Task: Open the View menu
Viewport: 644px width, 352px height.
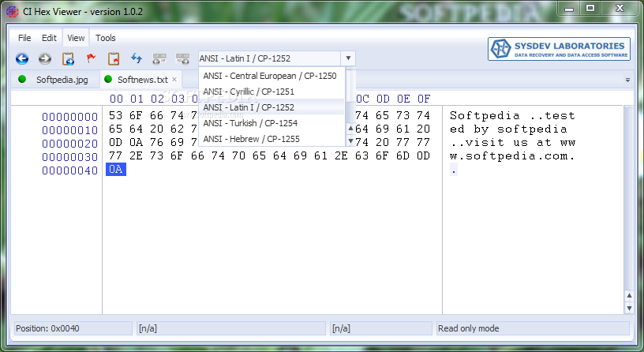Action: 76,38
